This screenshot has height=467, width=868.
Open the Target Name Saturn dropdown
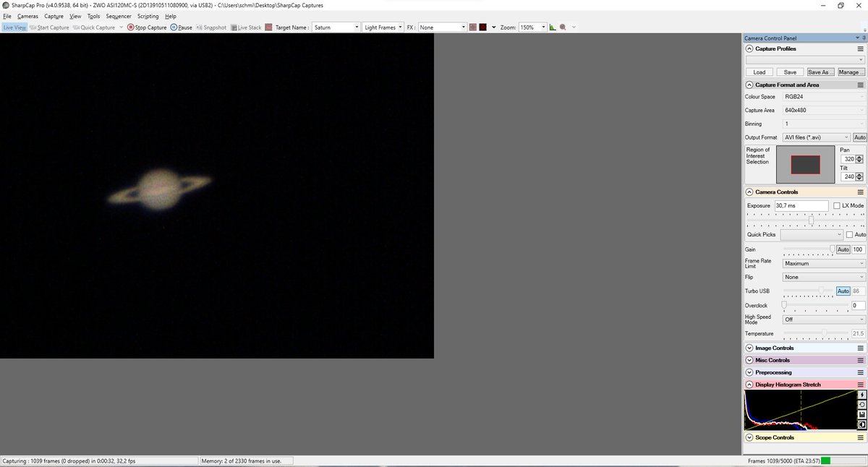[336, 27]
